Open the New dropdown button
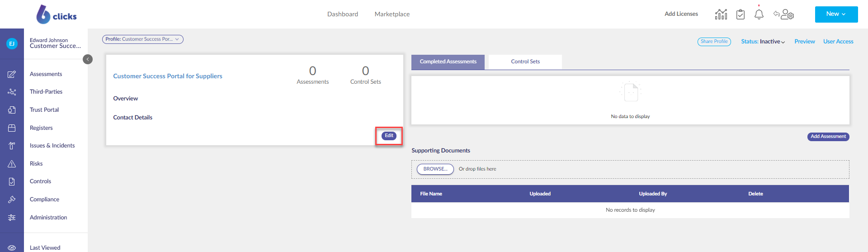The image size is (868, 252). [x=836, y=14]
